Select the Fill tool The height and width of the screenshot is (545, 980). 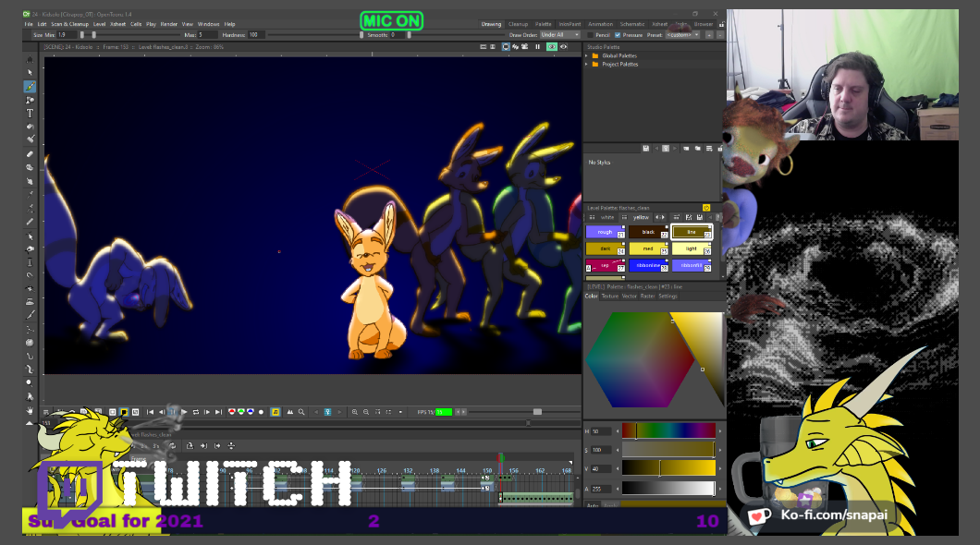pos(30,127)
